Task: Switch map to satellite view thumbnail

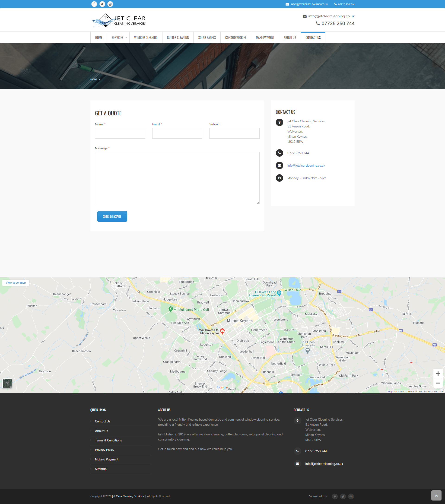Action: coord(7,383)
